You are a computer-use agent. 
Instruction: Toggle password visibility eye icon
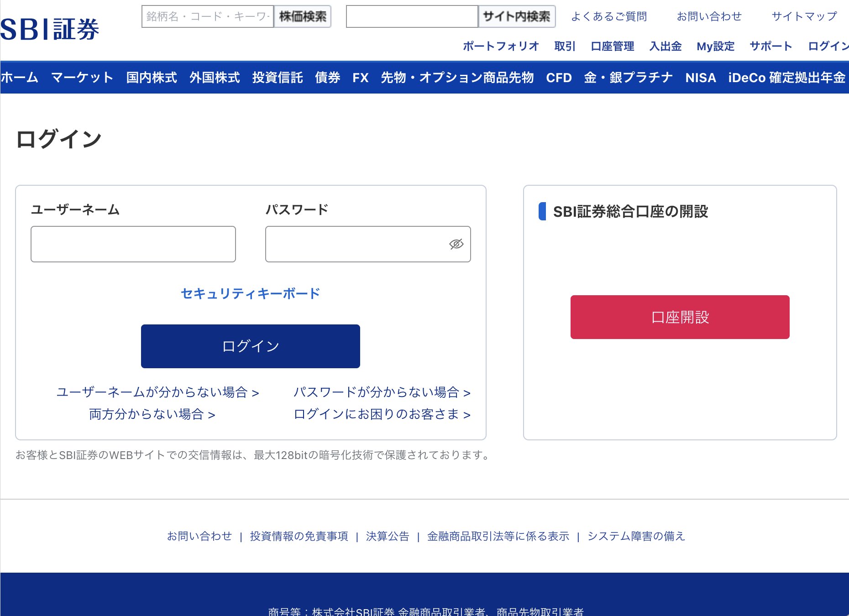point(456,244)
